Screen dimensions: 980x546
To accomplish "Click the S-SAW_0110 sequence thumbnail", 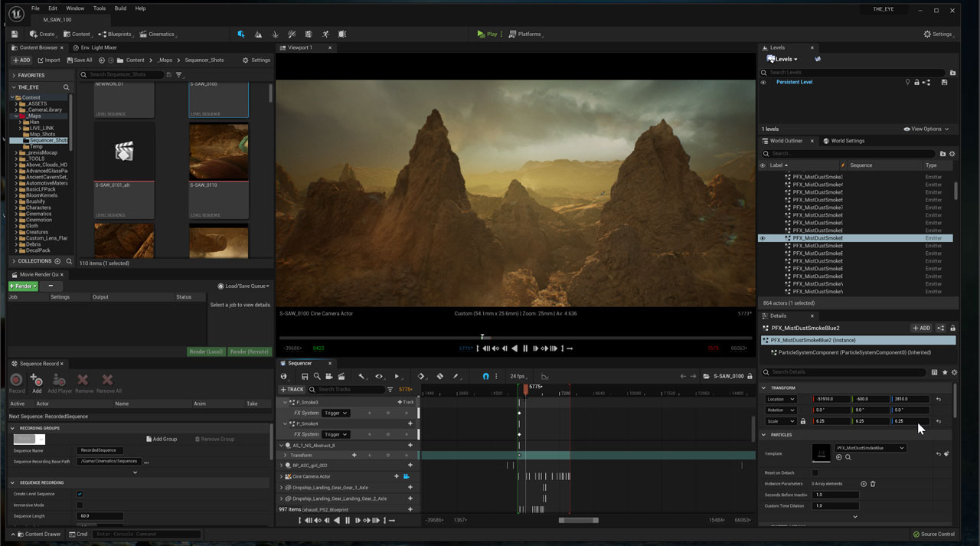I will point(218,153).
